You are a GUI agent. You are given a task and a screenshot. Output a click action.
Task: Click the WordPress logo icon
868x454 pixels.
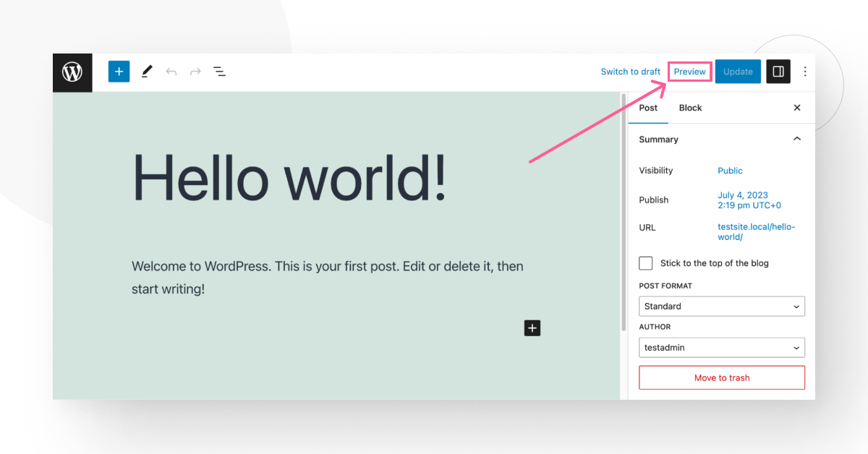pos(72,72)
